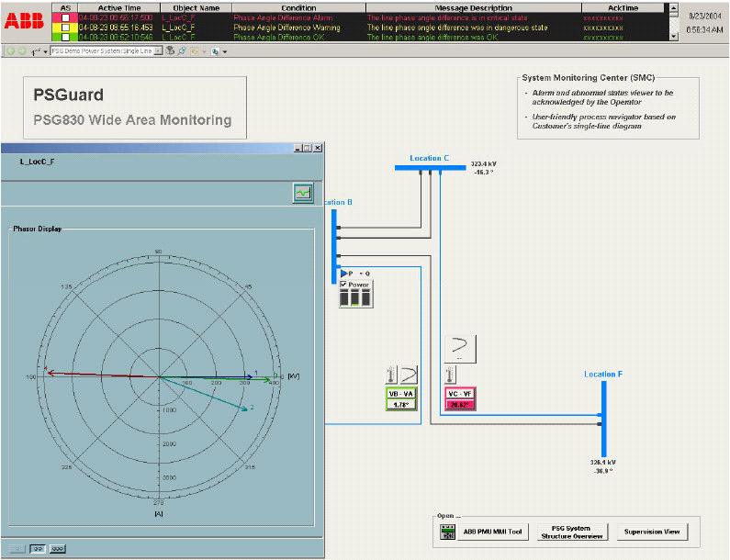Click the Location C busbar
The image size is (730, 560).
pyautogui.click(x=430, y=168)
